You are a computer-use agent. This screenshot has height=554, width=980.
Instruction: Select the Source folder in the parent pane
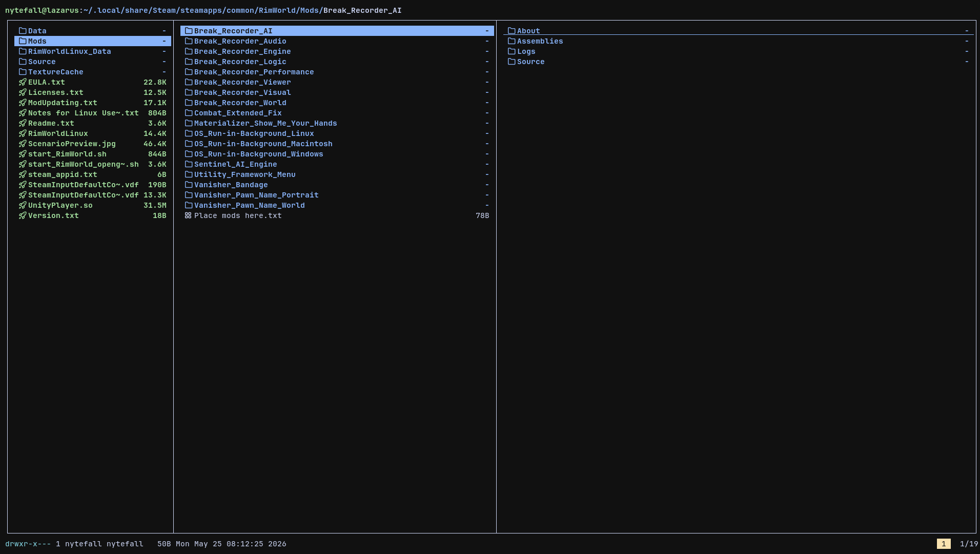coord(93,62)
